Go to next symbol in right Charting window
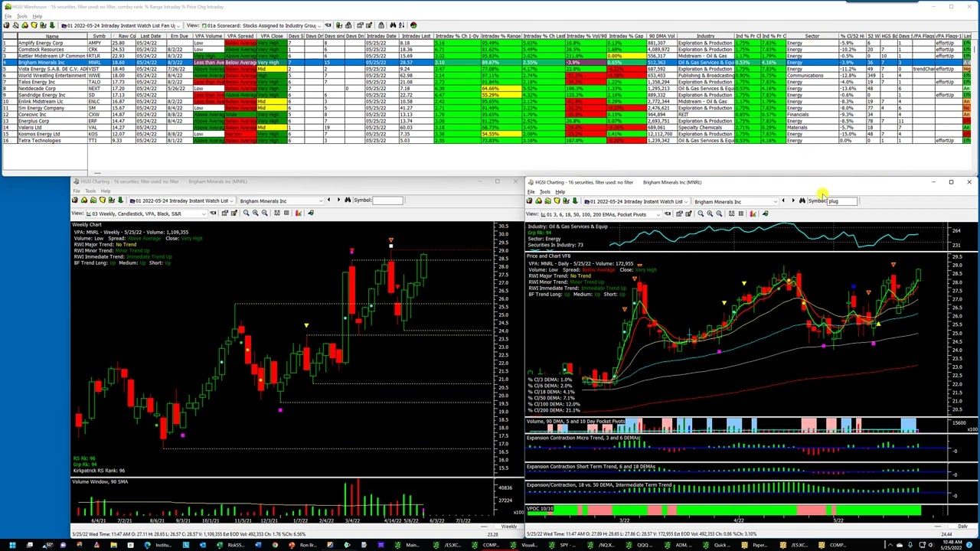This screenshot has height=551, width=980. coord(793,201)
